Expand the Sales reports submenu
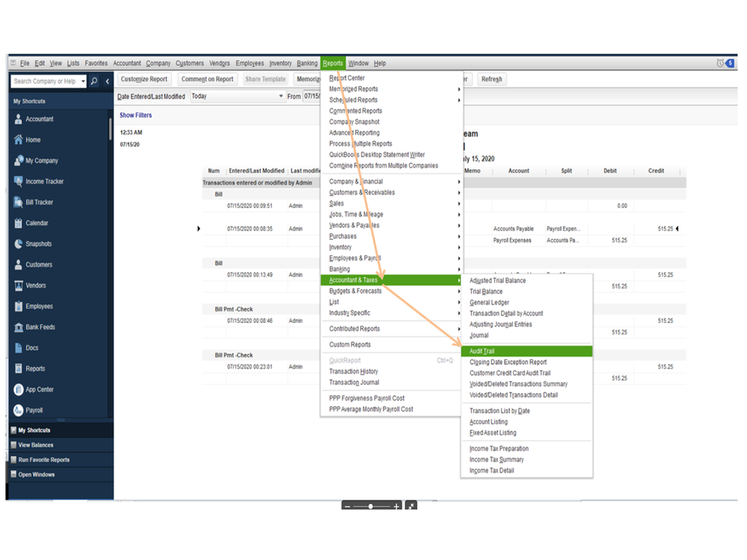 coord(392,203)
